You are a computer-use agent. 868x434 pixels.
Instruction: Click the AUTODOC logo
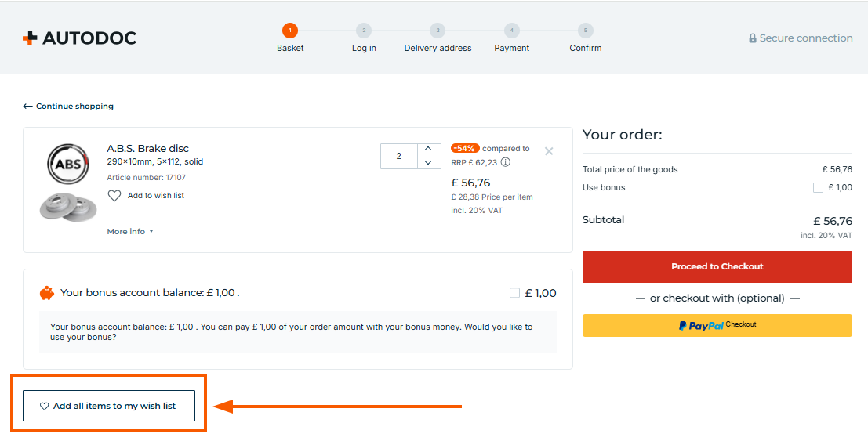pos(79,38)
